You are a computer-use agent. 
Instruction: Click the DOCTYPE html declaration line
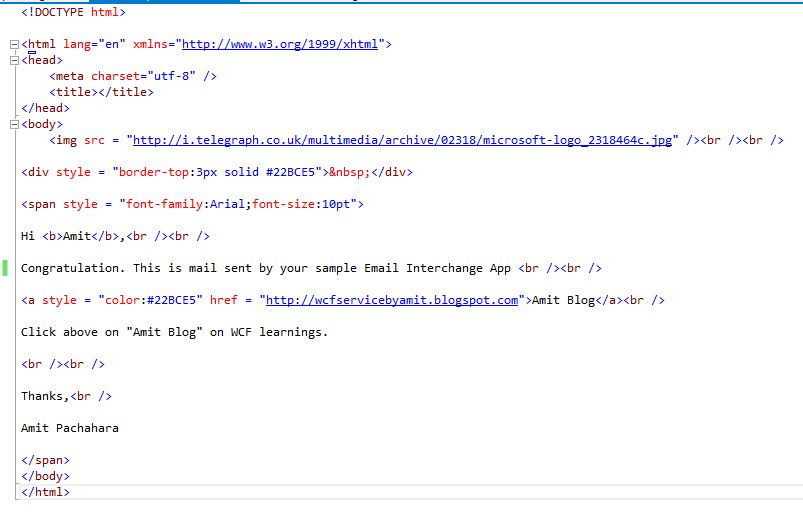click(x=73, y=12)
